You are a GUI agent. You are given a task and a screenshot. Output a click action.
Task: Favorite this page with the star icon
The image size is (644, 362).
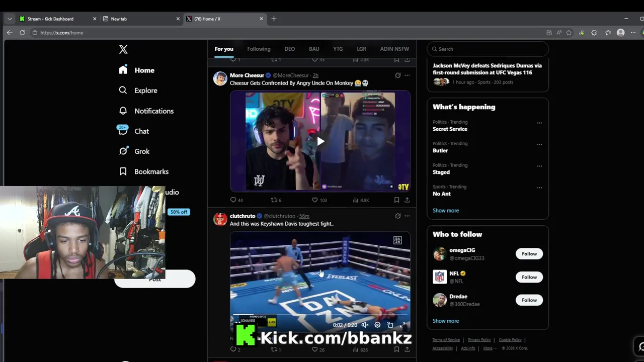[569, 33]
